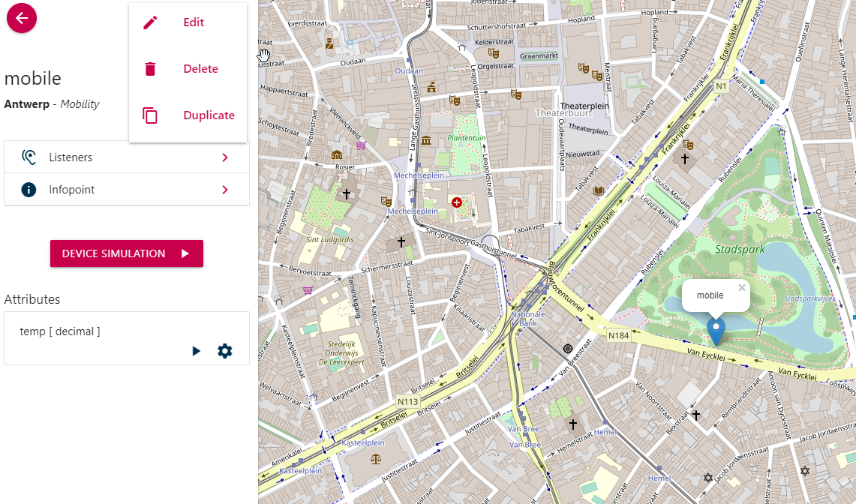Start the Device Simulation button
Screen dimensions: 856x504
[x=126, y=253]
